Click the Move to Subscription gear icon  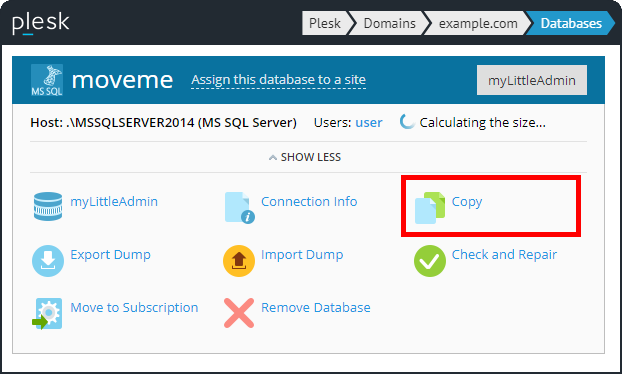click(x=47, y=313)
